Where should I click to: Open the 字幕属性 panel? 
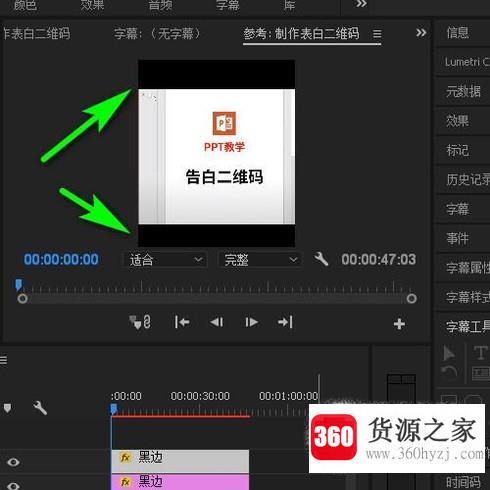tap(468, 268)
